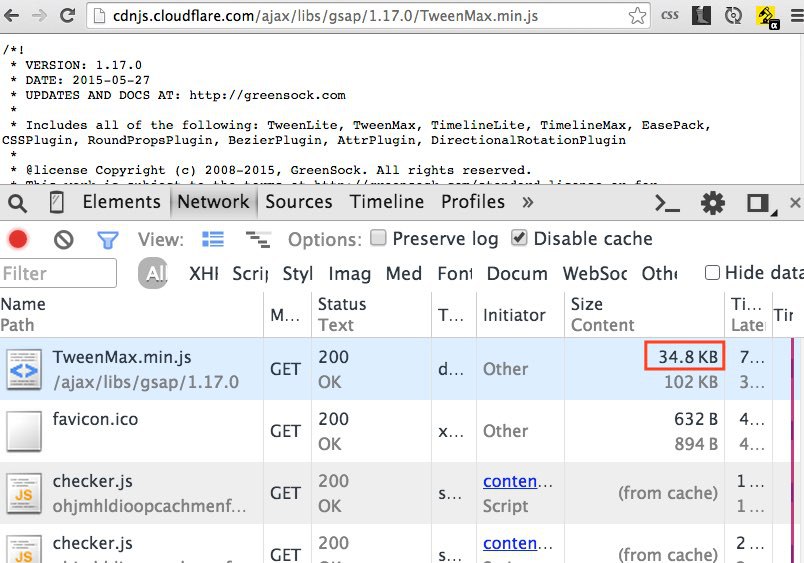Image resolution: width=804 pixels, height=563 pixels.
Task: Tick the Hide data URLs checkbox
Action: tap(712, 273)
